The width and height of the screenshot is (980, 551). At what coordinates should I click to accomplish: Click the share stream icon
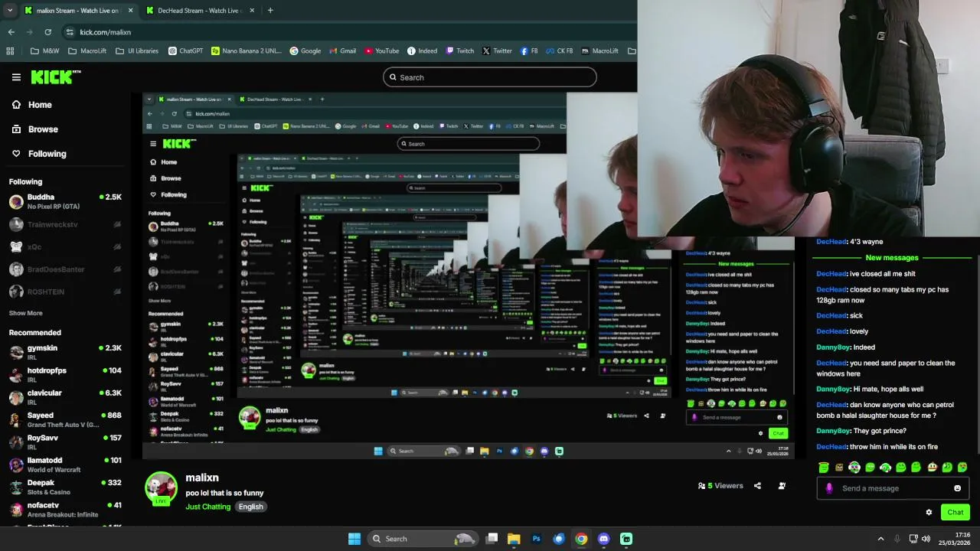pos(757,485)
